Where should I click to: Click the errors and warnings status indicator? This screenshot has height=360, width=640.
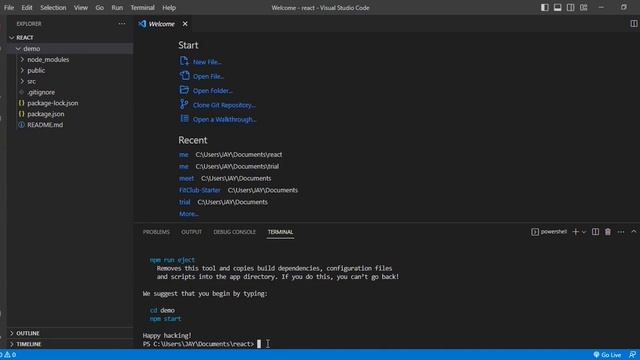pyautogui.click(x=8, y=355)
